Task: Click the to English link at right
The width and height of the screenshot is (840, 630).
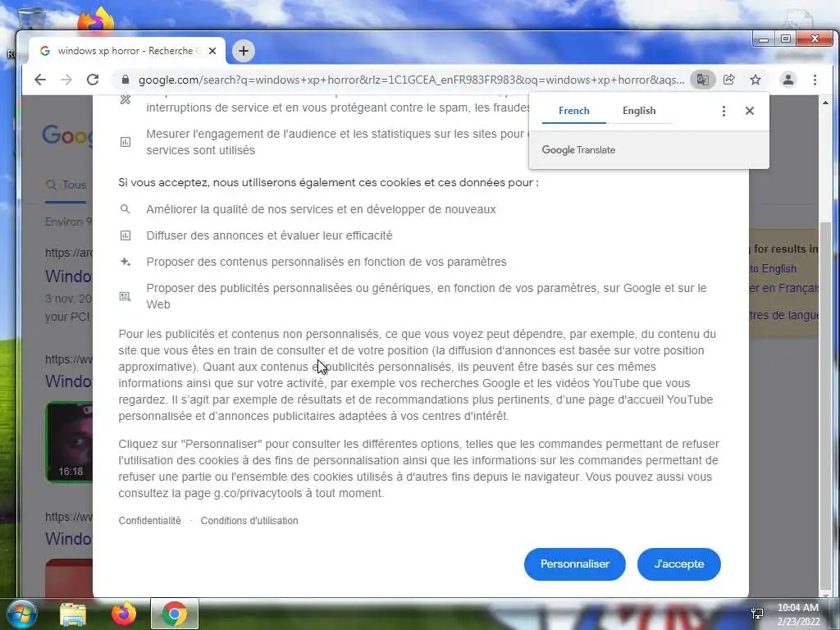Action: [x=773, y=269]
